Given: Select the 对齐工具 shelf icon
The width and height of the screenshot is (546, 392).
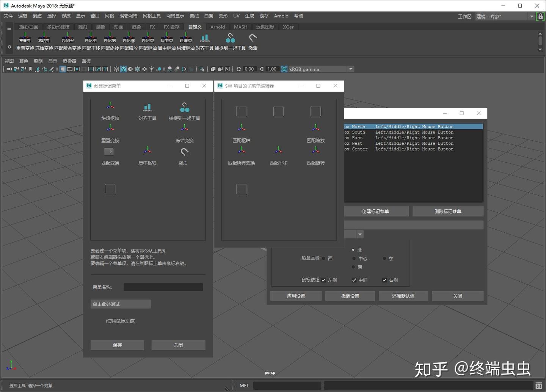Looking at the screenshot, I should coord(205,38).
